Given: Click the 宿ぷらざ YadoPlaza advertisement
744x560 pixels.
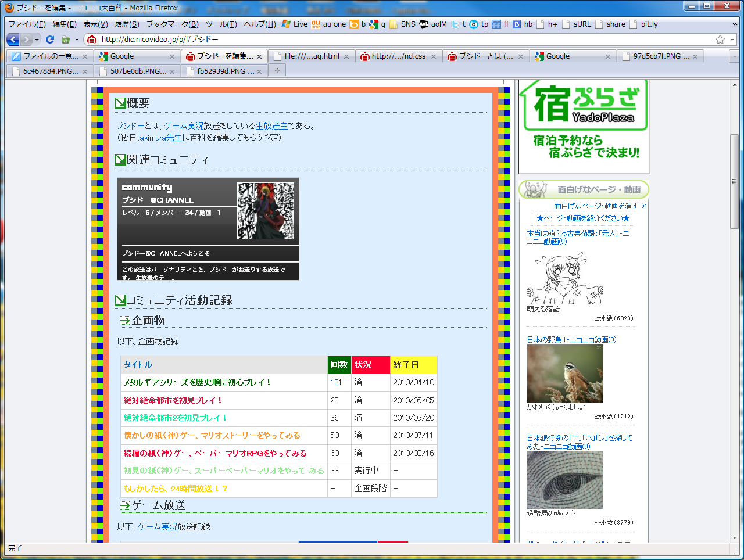Looking at the screenshot, I should (x=584, y=127).
